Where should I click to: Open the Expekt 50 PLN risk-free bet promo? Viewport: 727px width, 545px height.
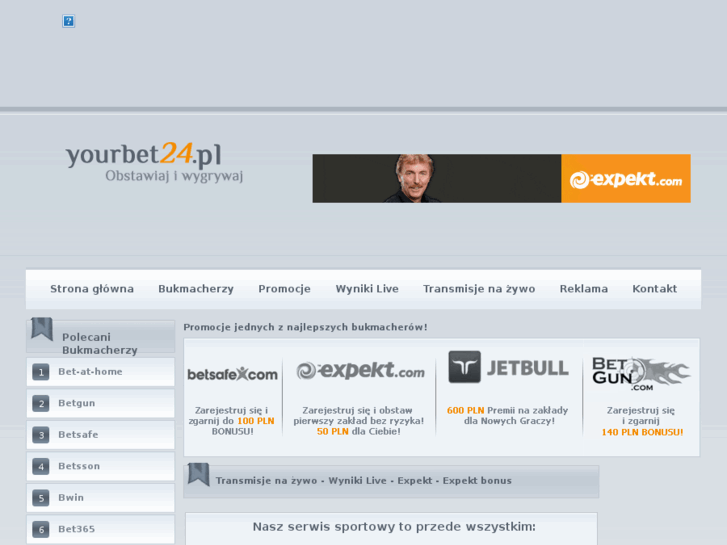(358, 421)
